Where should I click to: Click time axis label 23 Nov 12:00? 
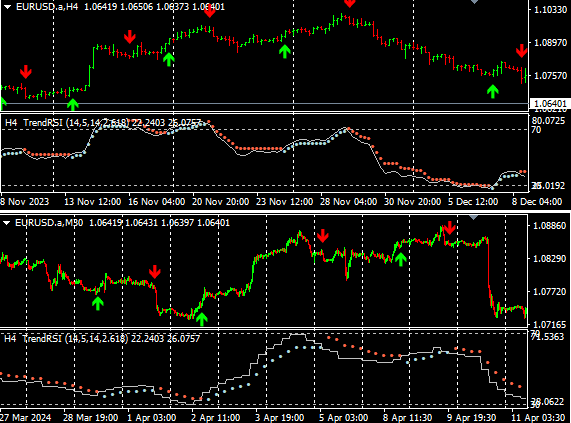pos(284,202)
